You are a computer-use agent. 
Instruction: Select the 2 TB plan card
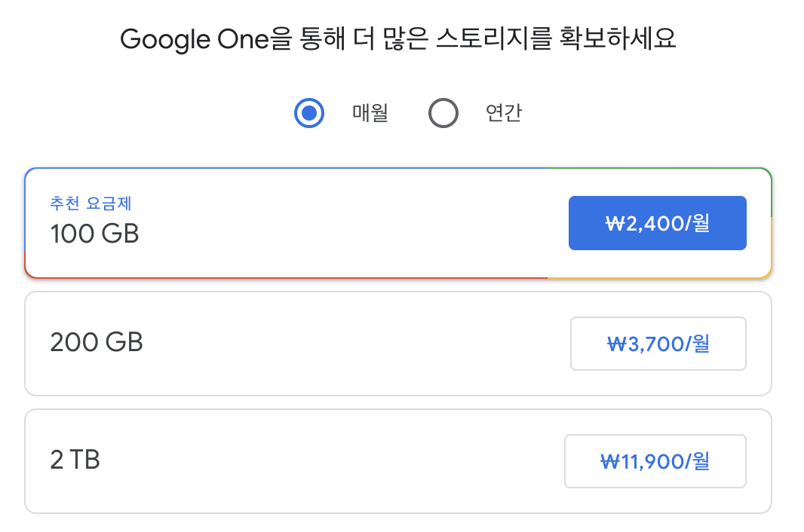[398, 461]
